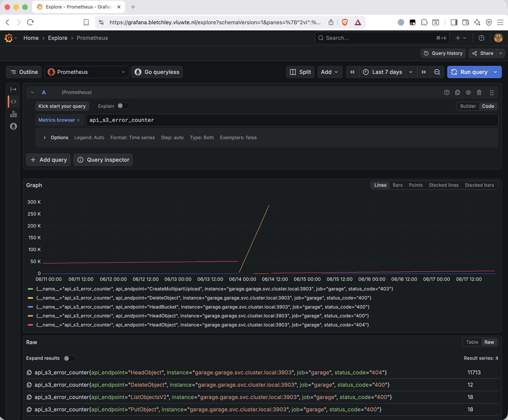
Task: Go to Home breadcrumb
Action: click(31, 38)
